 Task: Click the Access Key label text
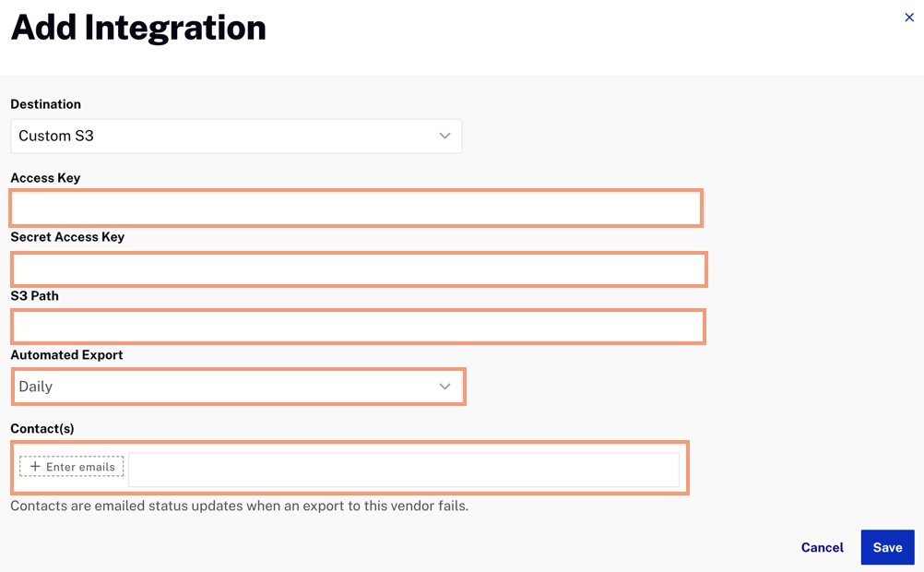coord(45,178)
